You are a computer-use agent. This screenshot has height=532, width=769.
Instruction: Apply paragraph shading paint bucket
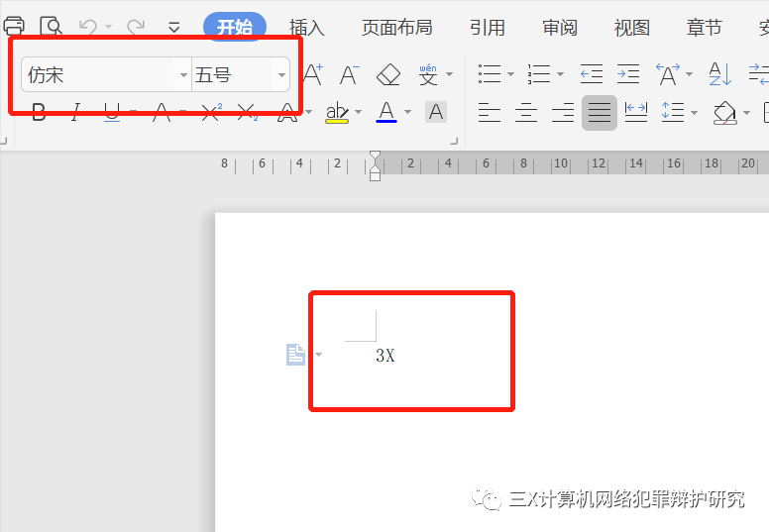pyautogui.click(x=724, y=113)
